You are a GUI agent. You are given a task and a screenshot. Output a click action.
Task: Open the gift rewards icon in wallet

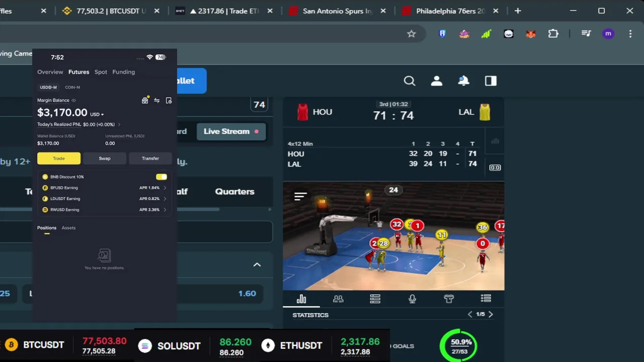click(x=145, y=100)
